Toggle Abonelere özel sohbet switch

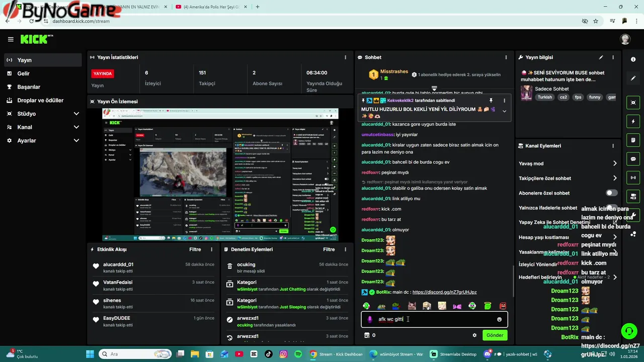click(611, 193)
